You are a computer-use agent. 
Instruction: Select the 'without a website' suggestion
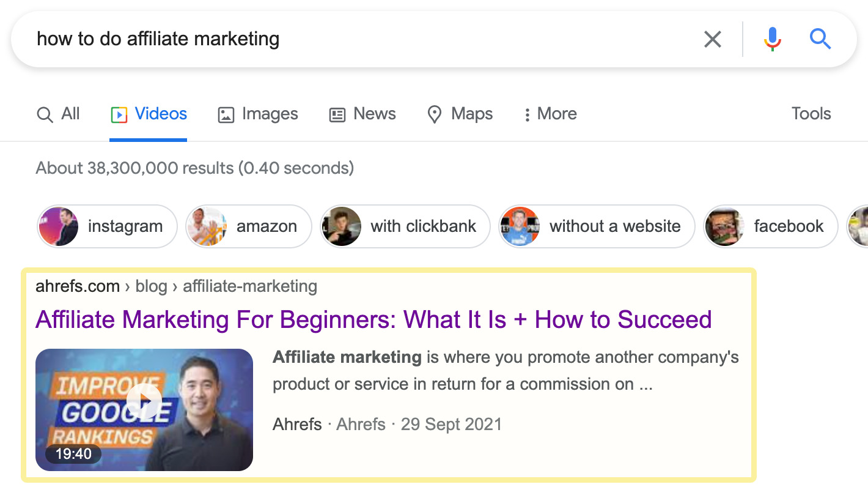click(x=597, y=226)
